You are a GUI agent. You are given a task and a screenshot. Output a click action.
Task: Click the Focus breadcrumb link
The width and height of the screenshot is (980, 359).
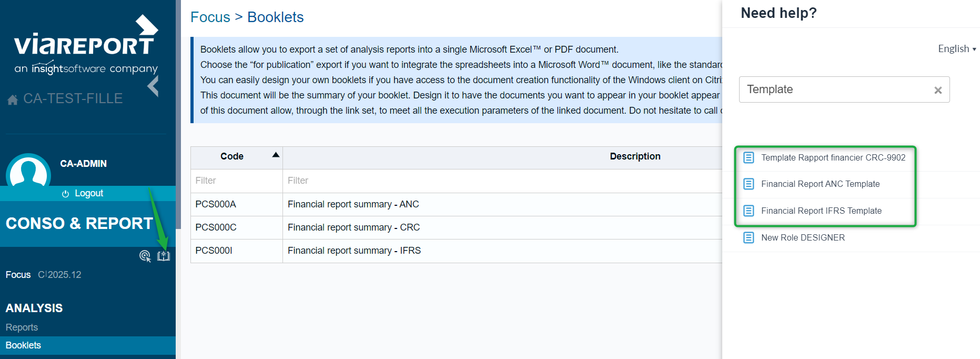[x=210, y=17]
